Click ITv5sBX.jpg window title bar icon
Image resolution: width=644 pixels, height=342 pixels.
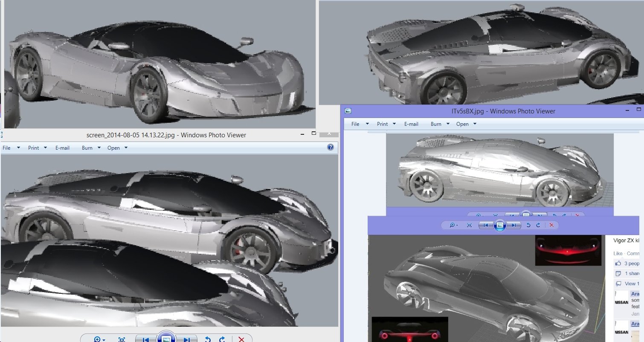[348, 111]
